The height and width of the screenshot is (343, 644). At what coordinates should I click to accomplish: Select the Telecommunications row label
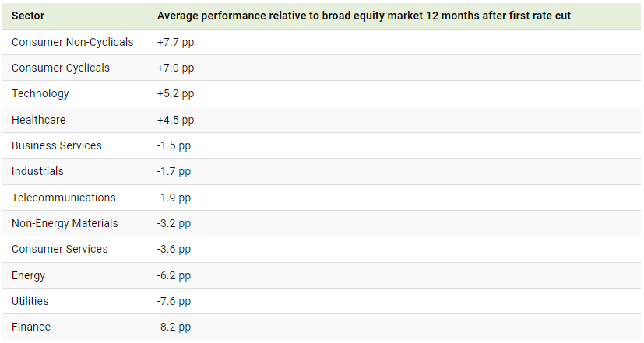(64, 198)
